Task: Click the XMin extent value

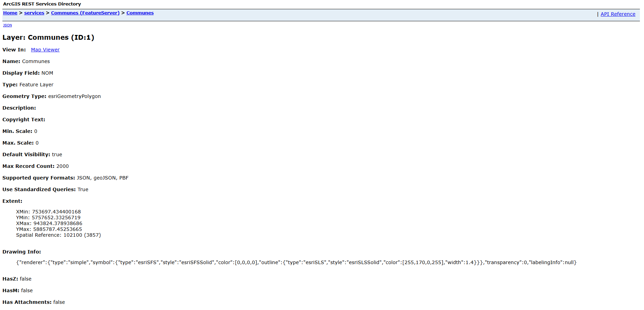Action: coord(48,212)
